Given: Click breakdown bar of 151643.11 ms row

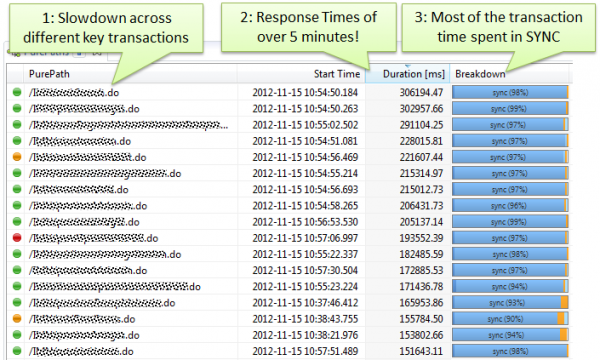Looking at the screenshot, I should [510, 351].
